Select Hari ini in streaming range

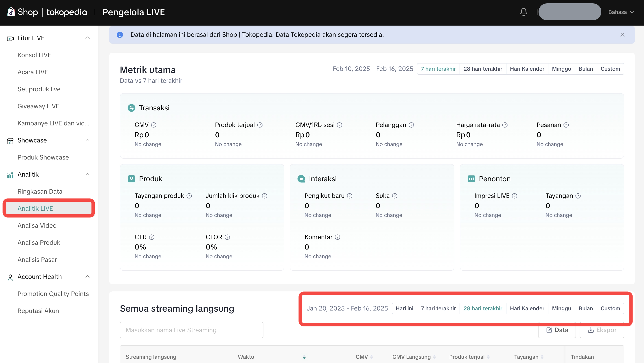(x=404, y=308)
